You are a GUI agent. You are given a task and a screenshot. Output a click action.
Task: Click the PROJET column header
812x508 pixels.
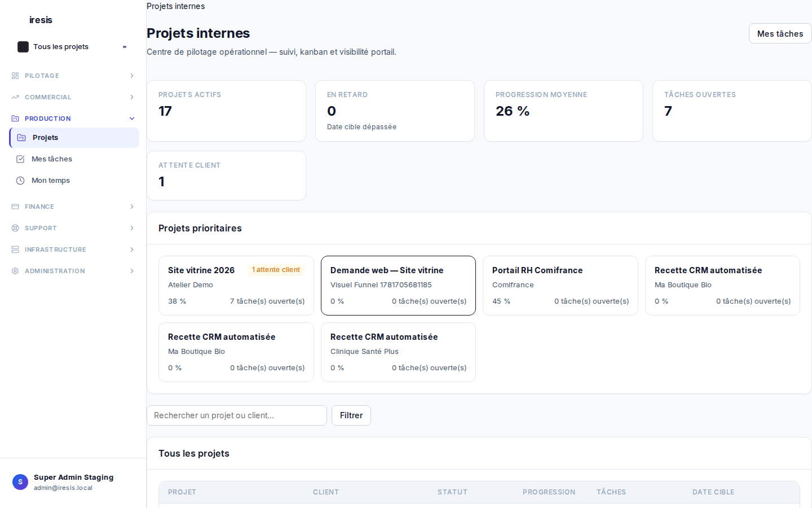click(182, 492)
